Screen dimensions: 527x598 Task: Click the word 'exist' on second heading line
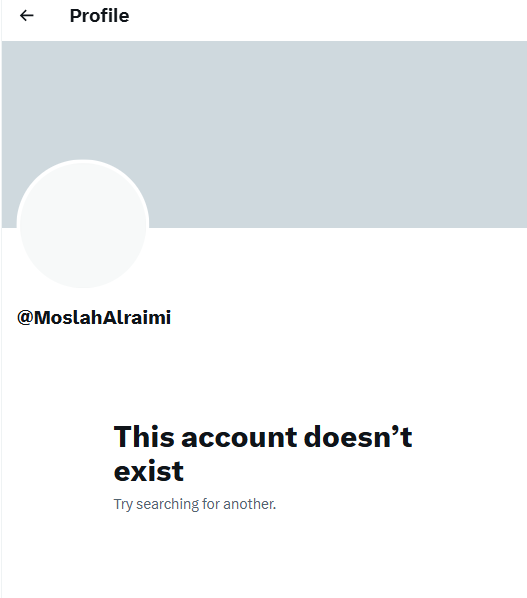tap(149, 471)
